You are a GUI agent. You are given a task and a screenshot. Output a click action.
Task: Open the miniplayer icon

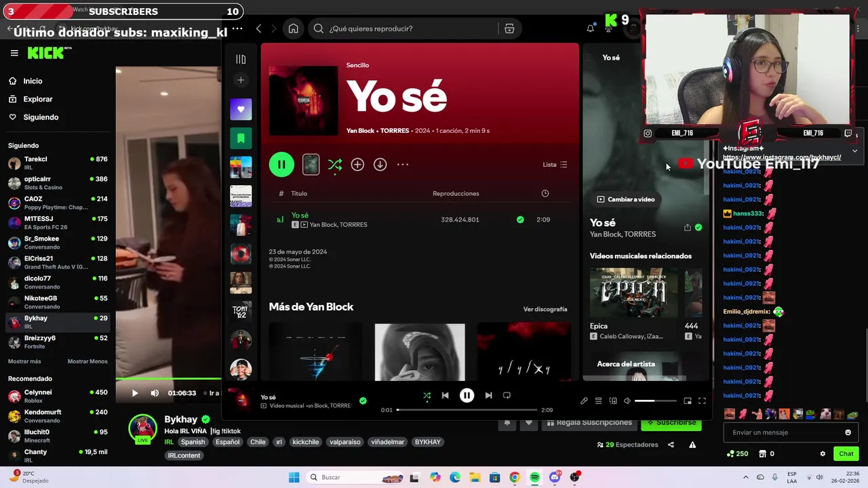pos(687,401)
